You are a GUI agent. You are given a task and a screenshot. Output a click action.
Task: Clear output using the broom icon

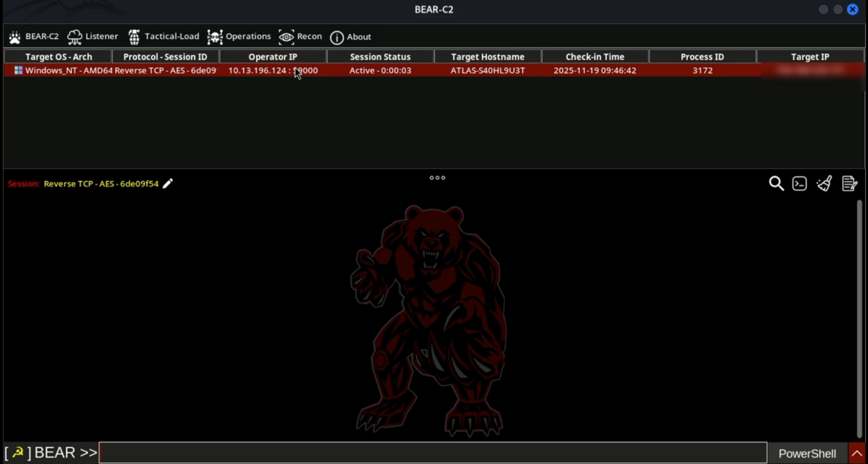(823, 183)
